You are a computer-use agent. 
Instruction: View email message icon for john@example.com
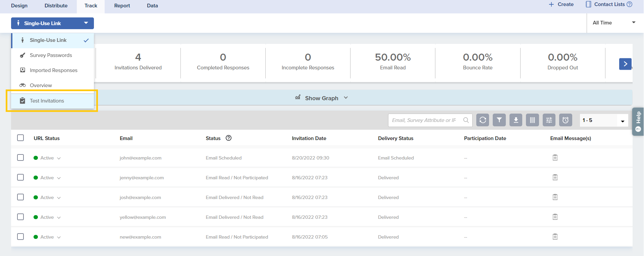pyautogui.click(x=555, y=157)
